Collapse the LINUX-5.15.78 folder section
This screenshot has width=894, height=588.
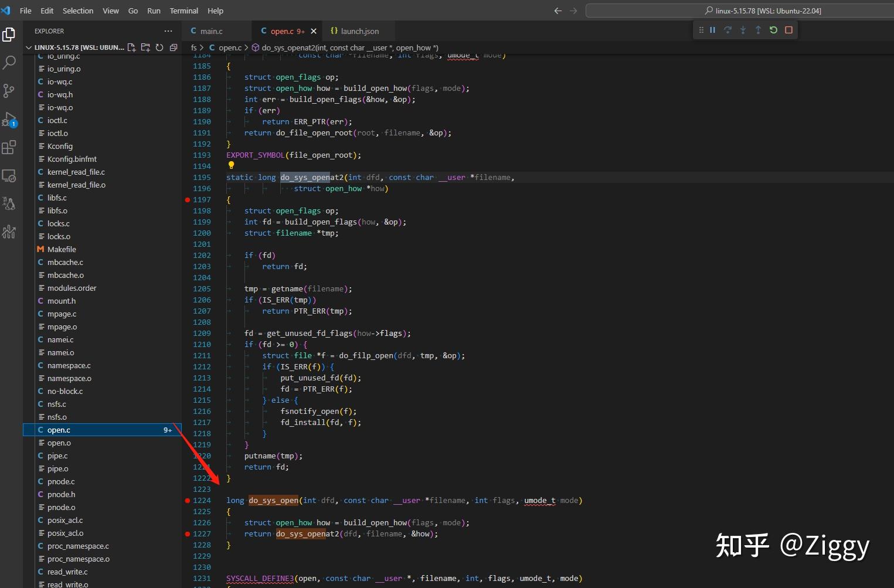click(x=29, y=47)
